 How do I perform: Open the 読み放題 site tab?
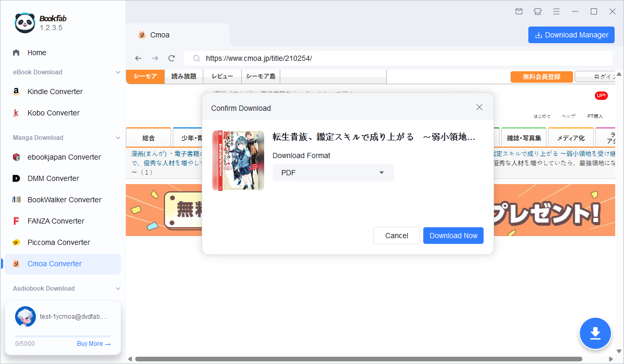184,76
